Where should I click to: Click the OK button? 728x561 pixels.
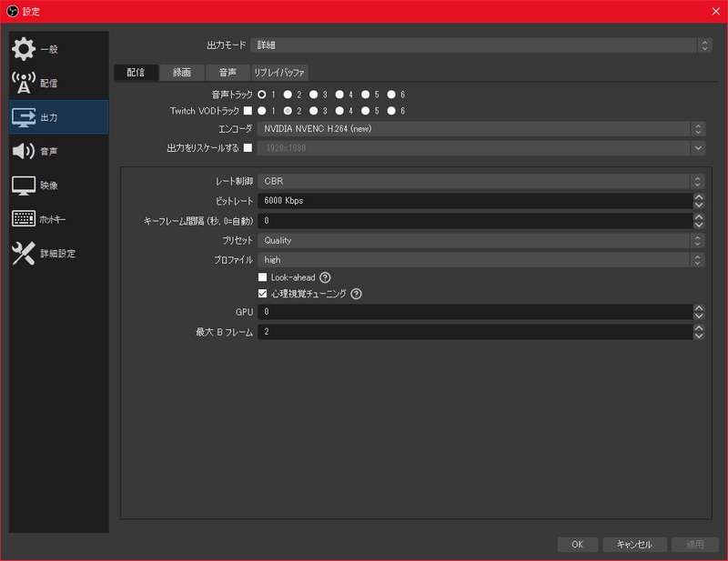(x=577, y=545)
